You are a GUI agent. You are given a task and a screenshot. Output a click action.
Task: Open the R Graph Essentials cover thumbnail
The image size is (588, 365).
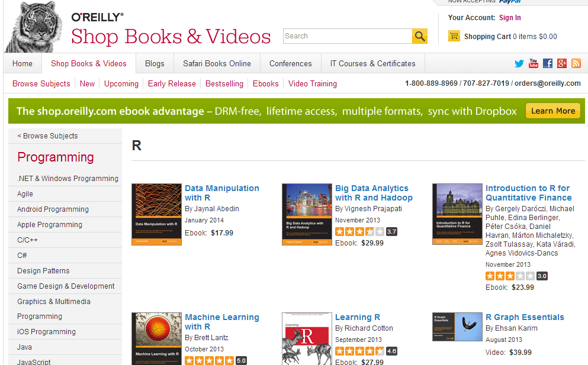coord(457,327)
